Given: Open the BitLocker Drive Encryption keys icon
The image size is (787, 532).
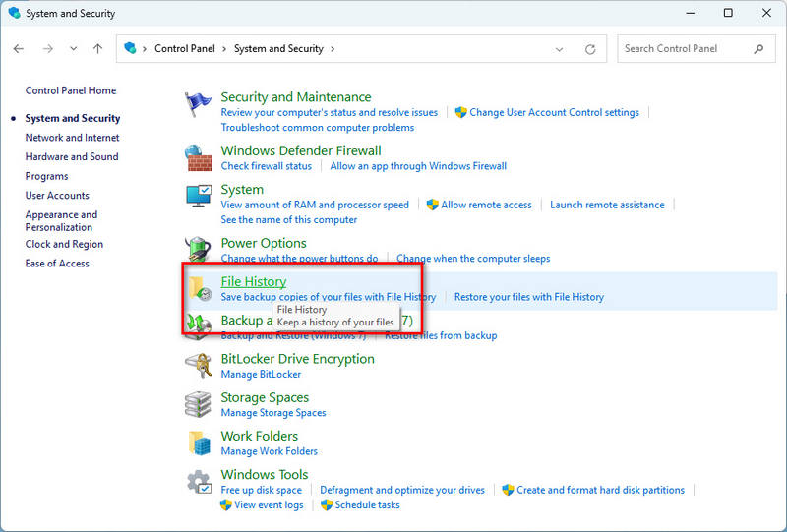Looking at the screenshot, I should 198,366.
